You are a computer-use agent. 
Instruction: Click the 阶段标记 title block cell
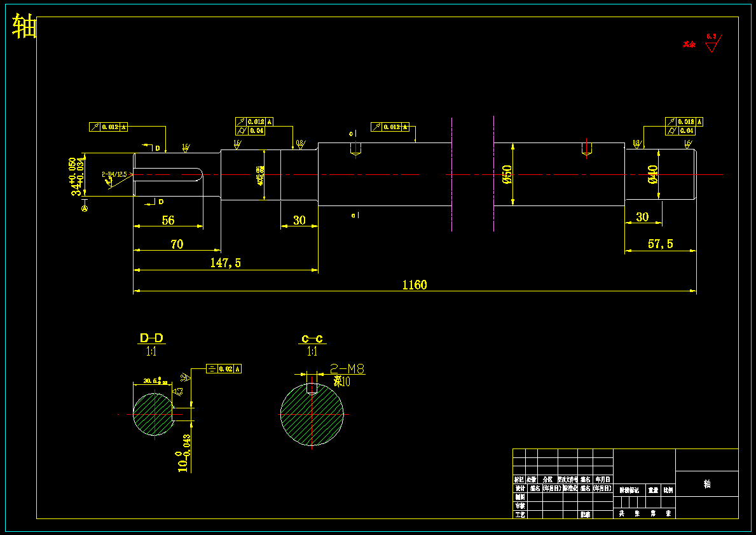pos(629,490)
